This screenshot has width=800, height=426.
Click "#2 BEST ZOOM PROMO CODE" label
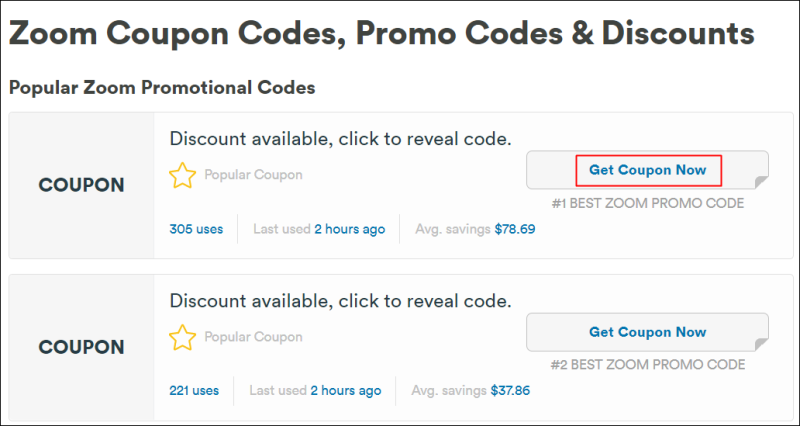pyautogui.click(x=647, y=365)
